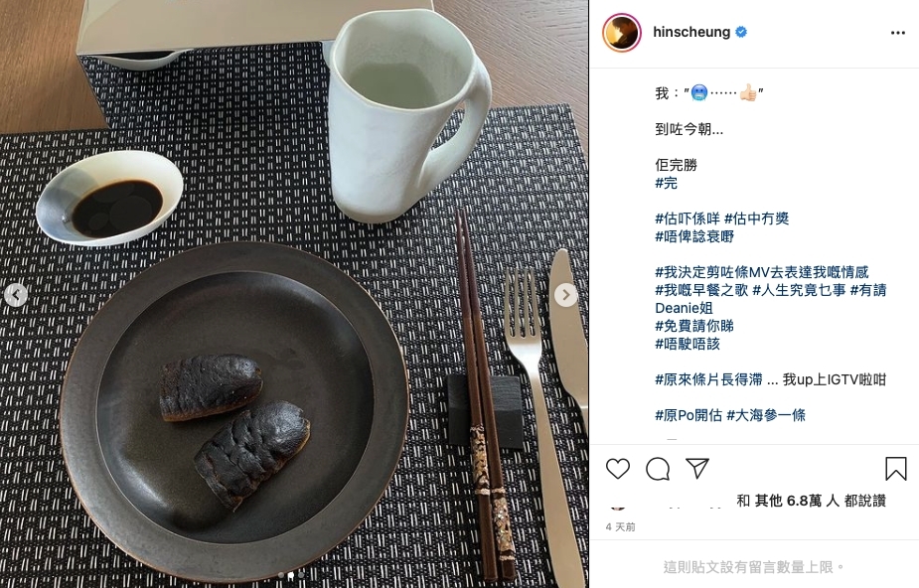The width and height of the screenshot is (919, 588).
Task: Click the verified badge beside hinscheung
Action: (x=741, y=32)
